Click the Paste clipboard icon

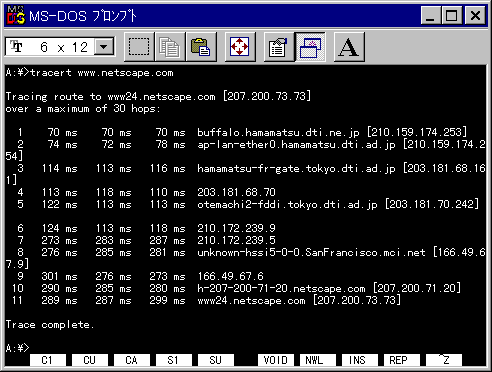pos(201,47)
